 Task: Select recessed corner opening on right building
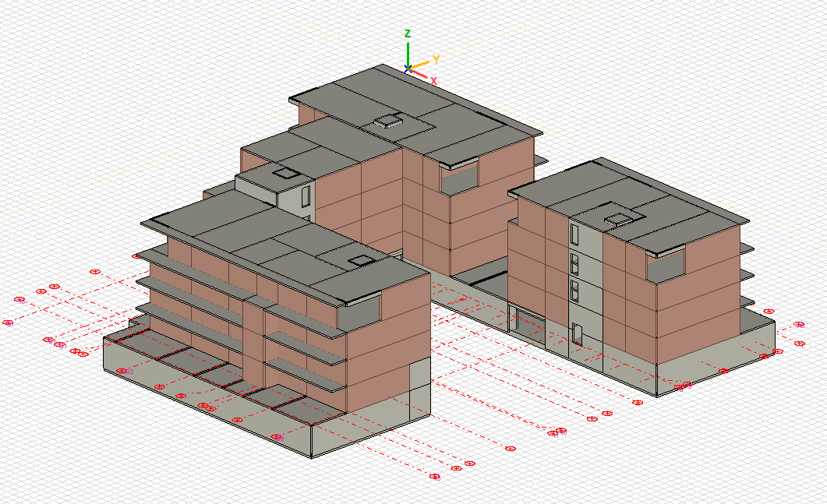click(x=665, y=266)
